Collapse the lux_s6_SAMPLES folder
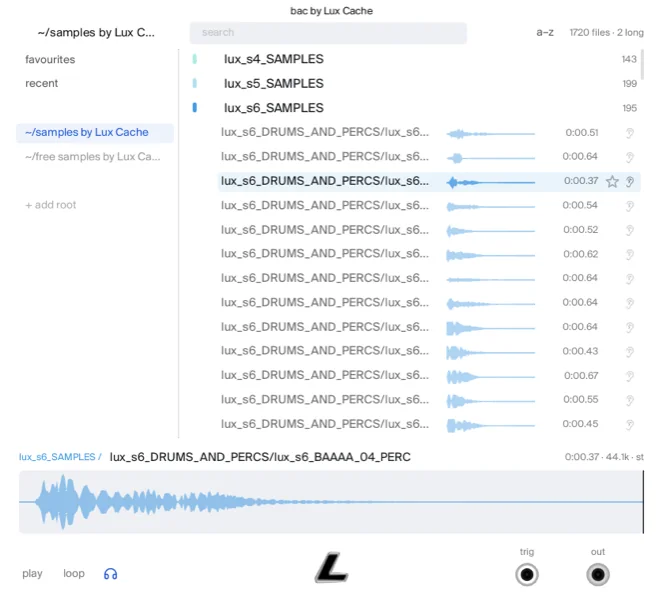 274,108
